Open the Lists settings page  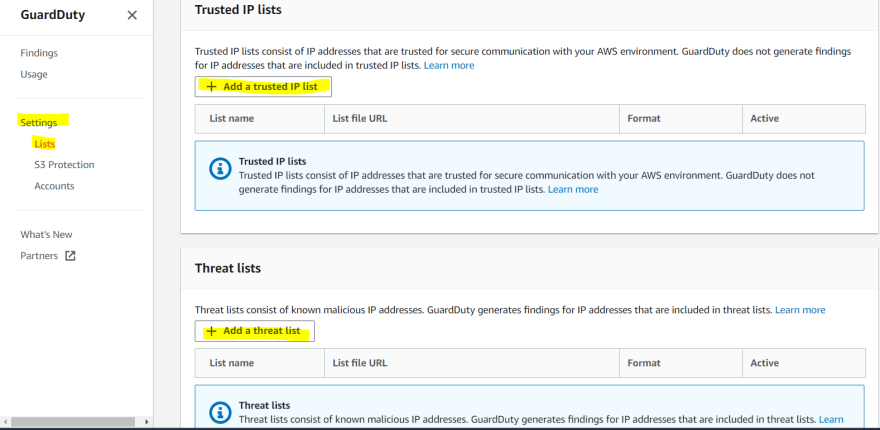point(44,144)
